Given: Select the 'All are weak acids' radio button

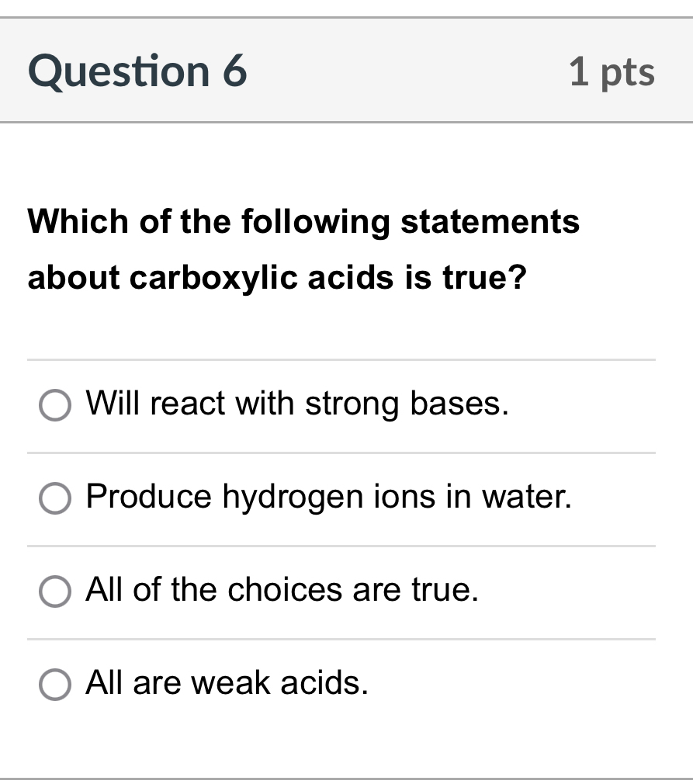Looking at the screenshot, I should coord(53,683).
